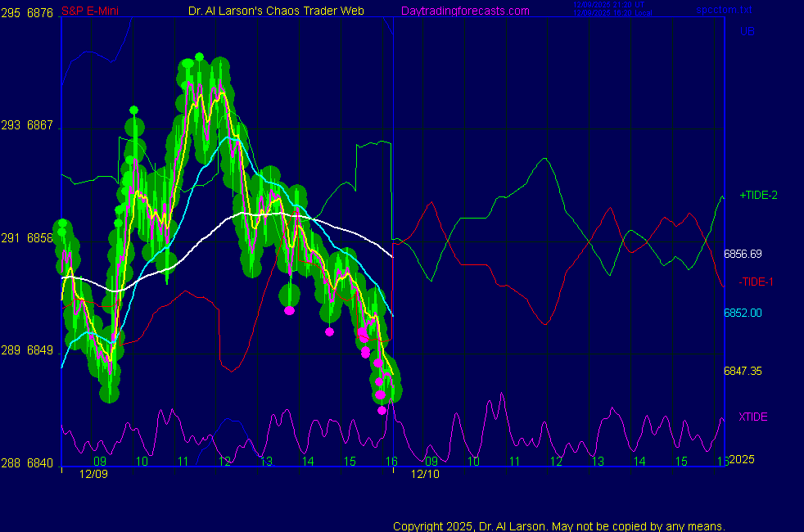This screenshot has height=532, width=804.
Task: Click the UB label at top right
Action: point(748,32)
